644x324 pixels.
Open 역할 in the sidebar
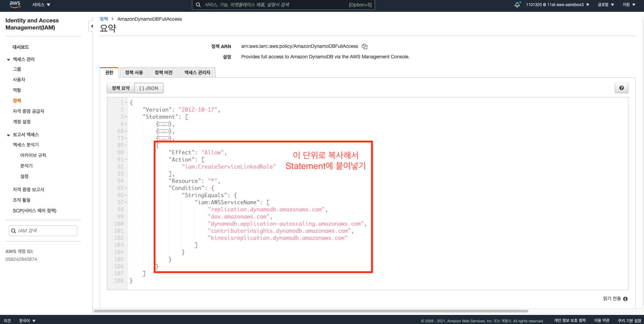point(17,90)
